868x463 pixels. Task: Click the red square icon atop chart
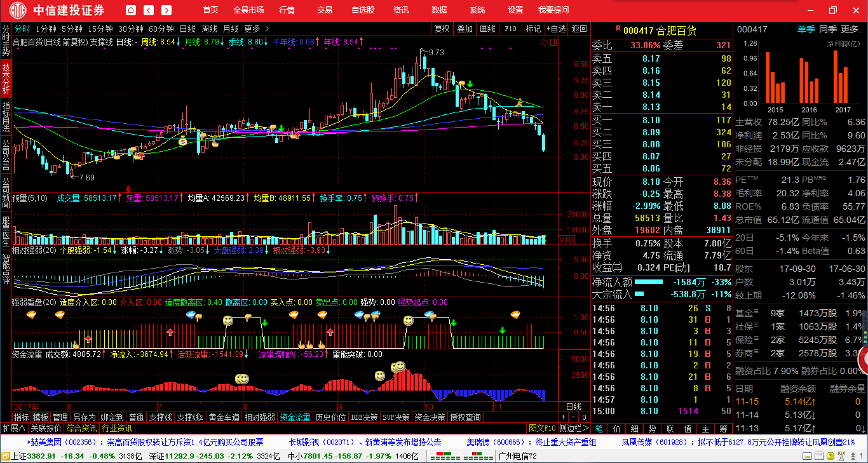[553, 42]
